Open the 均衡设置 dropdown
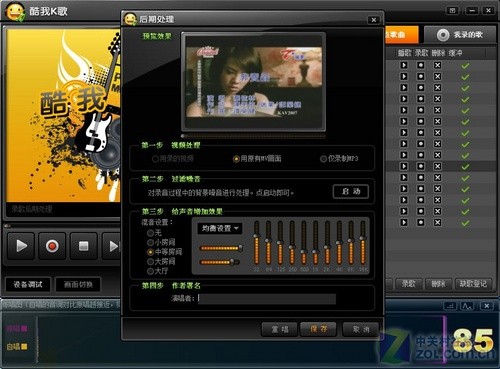Screen dimensions: 500x369 click(x=220, y=228)
